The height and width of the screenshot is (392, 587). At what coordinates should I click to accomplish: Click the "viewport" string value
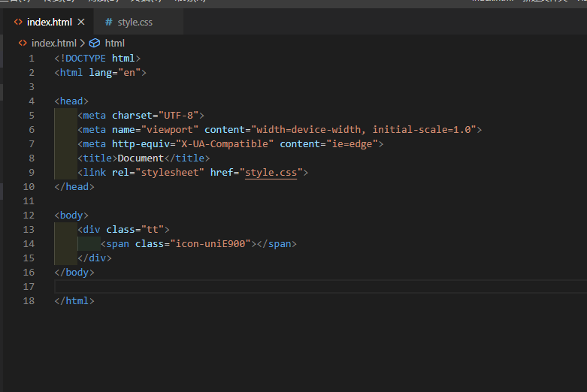170,130
